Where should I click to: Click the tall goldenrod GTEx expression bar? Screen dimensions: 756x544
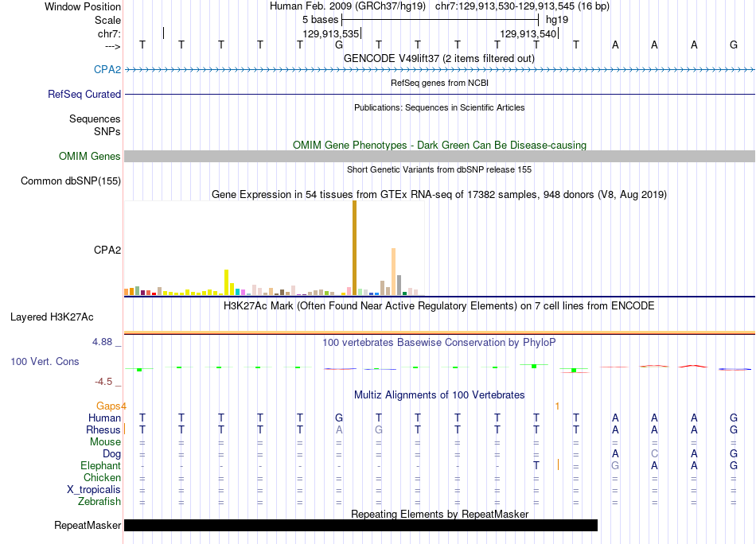[354, 247]
